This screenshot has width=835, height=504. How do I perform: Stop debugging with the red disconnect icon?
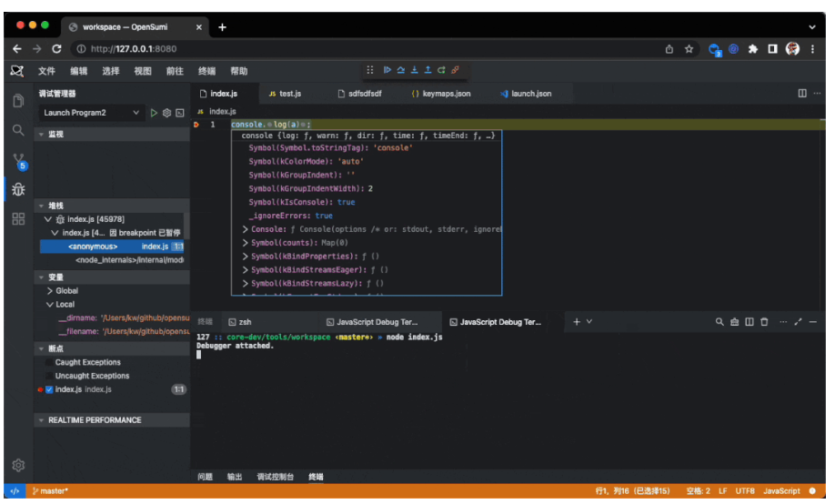[x=456, y=70]
